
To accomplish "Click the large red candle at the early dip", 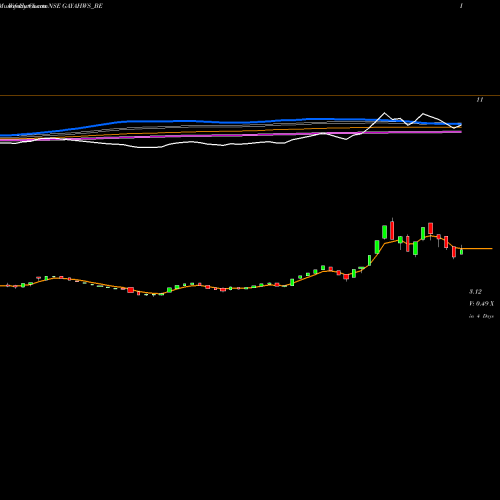I will 130,290.
